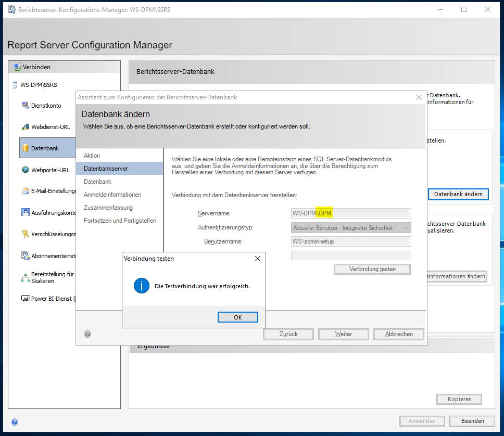Click the gray help icon in the wizard
504x436 pixels.
coord(87,334)
